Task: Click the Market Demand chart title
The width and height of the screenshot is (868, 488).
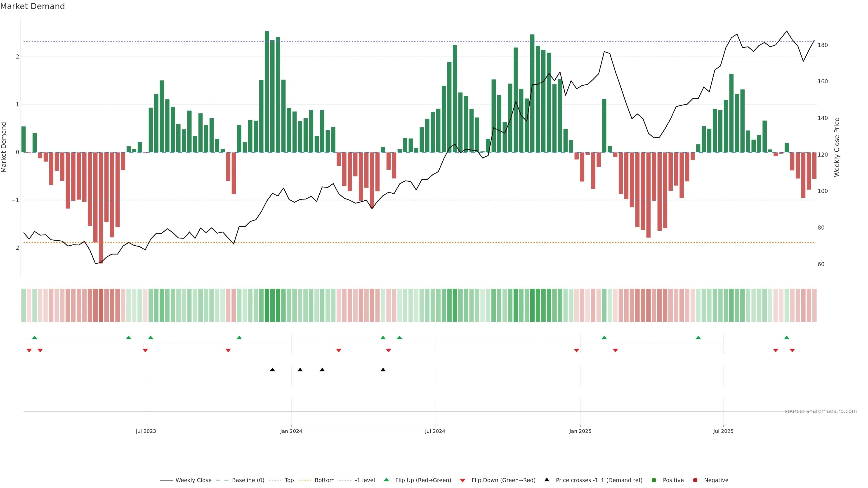Action: [32, 6]
